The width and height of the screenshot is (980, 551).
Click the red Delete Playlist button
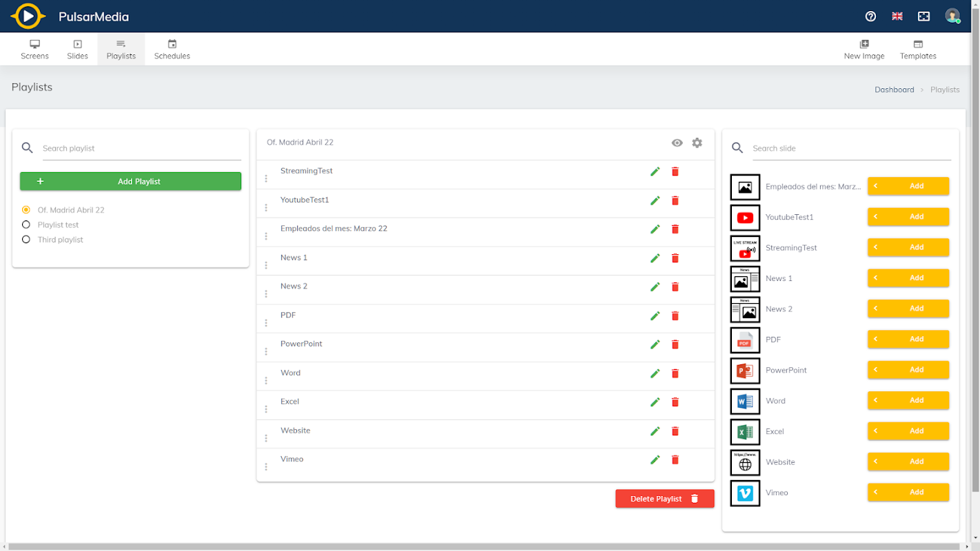[664, 499]
